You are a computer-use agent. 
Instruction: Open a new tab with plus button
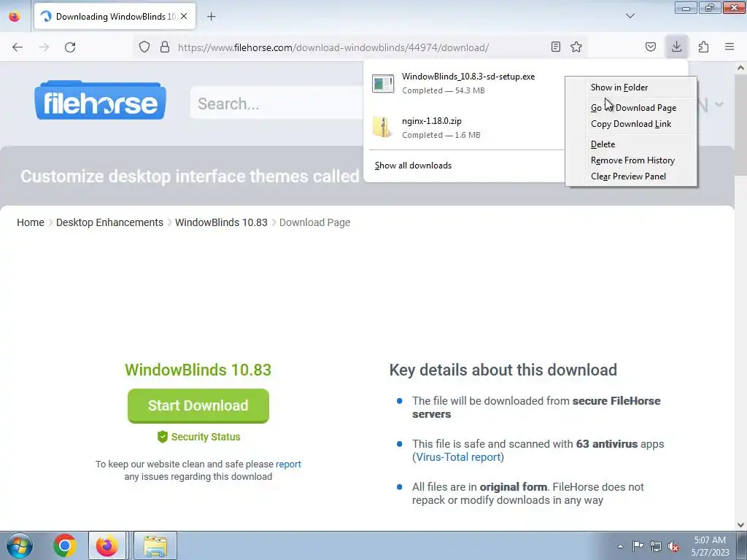[212, 17]
